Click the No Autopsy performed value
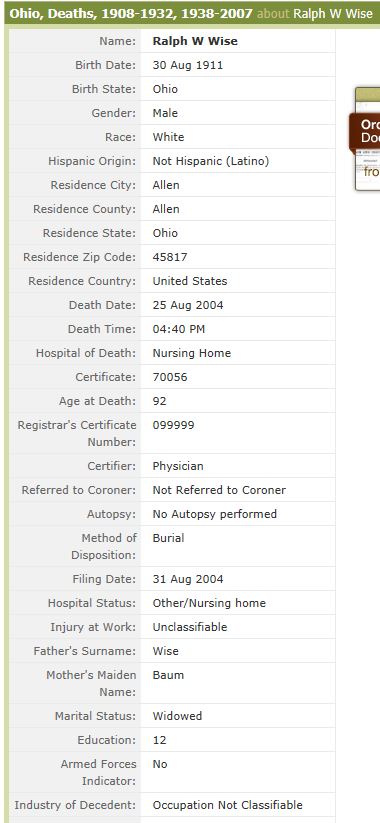 coord(214,514)
